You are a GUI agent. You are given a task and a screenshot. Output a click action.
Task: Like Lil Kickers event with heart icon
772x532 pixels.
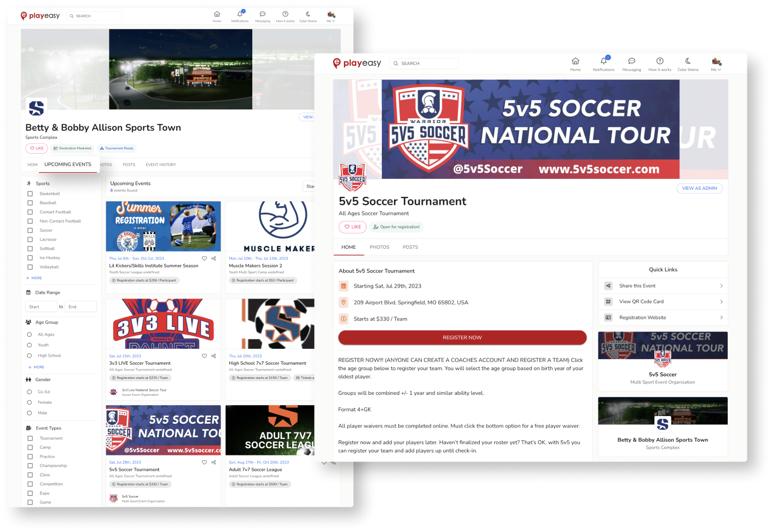[205, 258]
